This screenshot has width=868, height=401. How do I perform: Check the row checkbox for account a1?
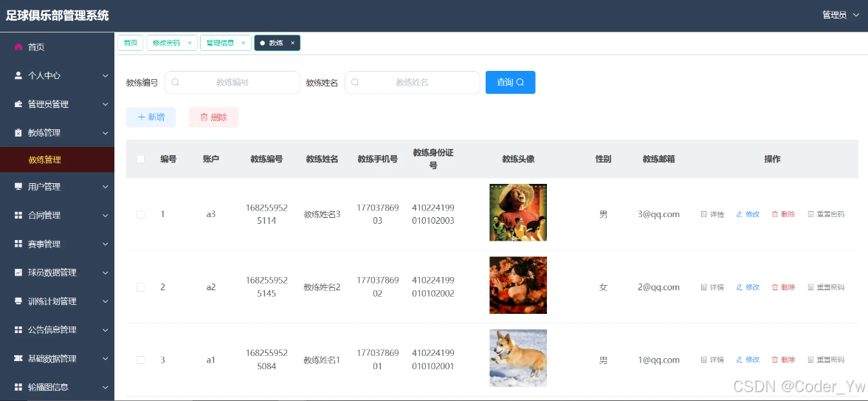click(140, 360)
